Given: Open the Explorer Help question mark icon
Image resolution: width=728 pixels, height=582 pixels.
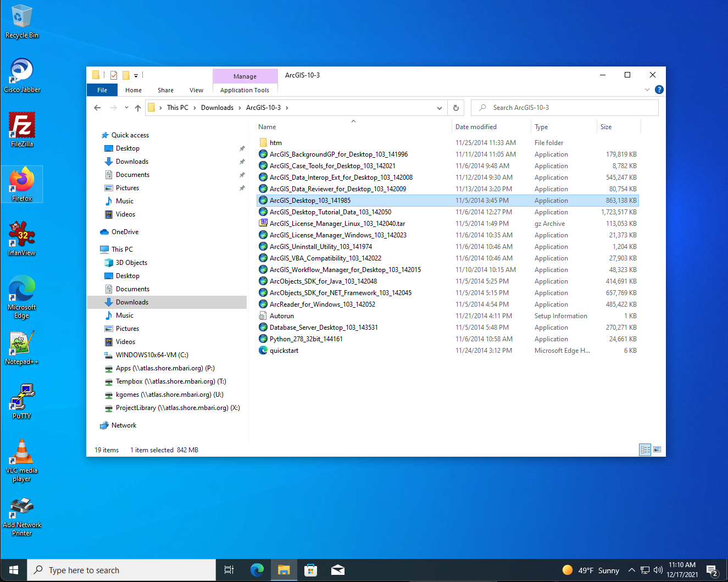Looking at the screenshot, I should (x=659, y=90).
